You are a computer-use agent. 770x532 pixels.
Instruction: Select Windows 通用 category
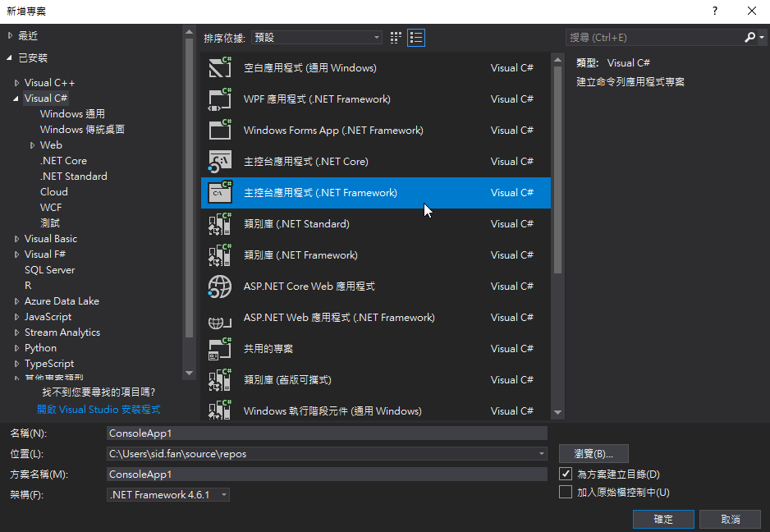72,113
